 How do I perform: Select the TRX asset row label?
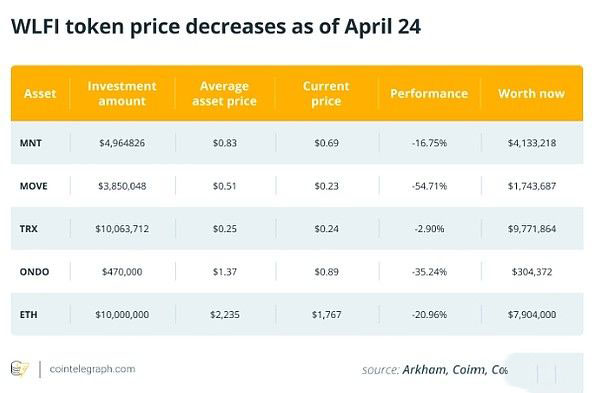pyautogui.click(x=29, y=229)
